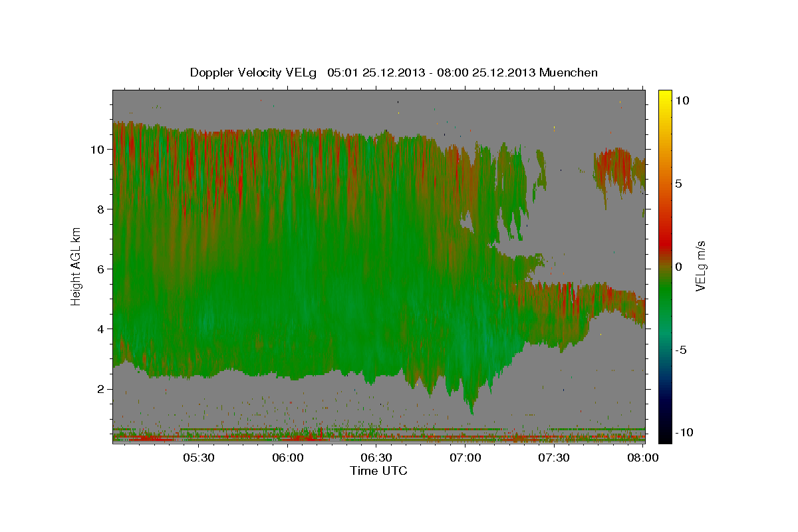Click the 'Time UTC' axis label
Image resolution: width=798 pixels, height=532 pixels.
click(x=378, y=471)
